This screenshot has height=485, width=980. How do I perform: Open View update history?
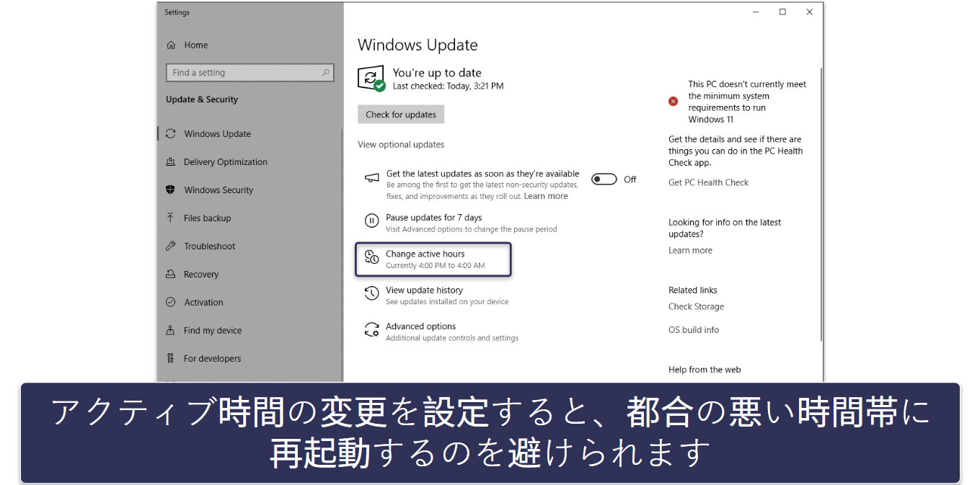coord(424,290)
